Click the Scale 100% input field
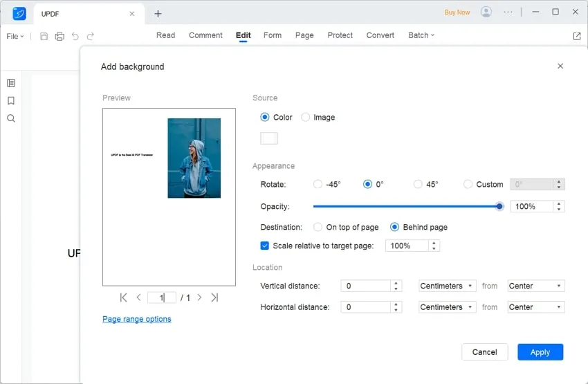Viewport: 588px width, 384px height. 407,246
